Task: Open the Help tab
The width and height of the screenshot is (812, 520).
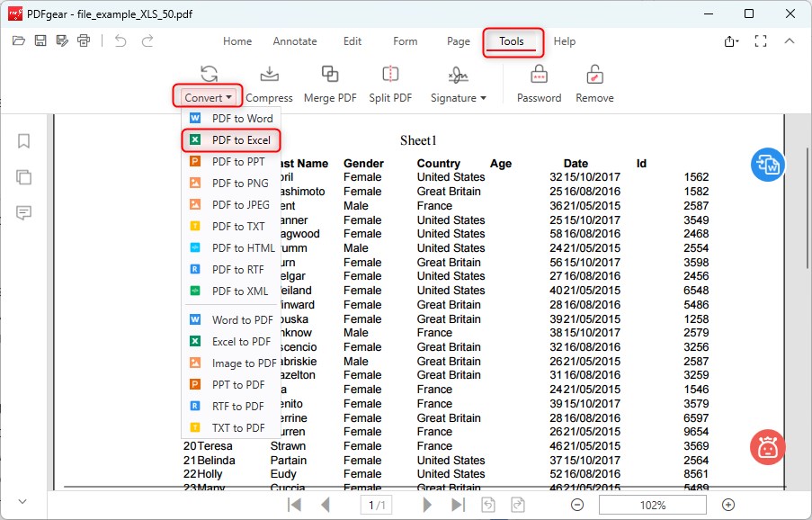Action: click(565, 41)
